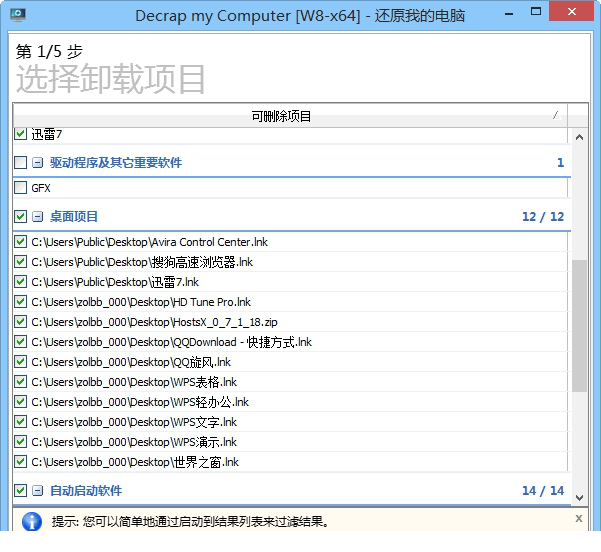601x552 pixels.
Task: Select the 桌面项目 group title
Action: click(74, 217)
